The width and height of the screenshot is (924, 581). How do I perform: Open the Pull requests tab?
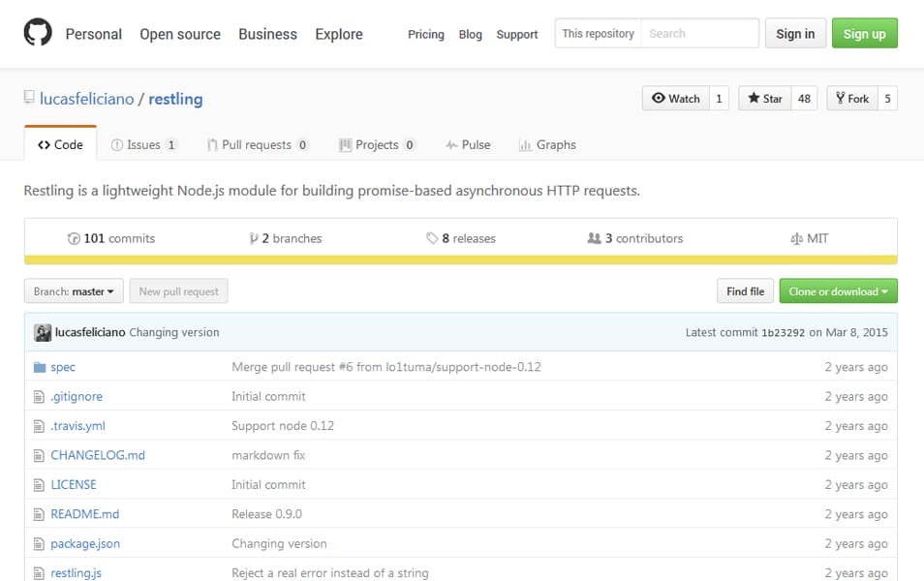pyautogui.click(x=257, y=144)
